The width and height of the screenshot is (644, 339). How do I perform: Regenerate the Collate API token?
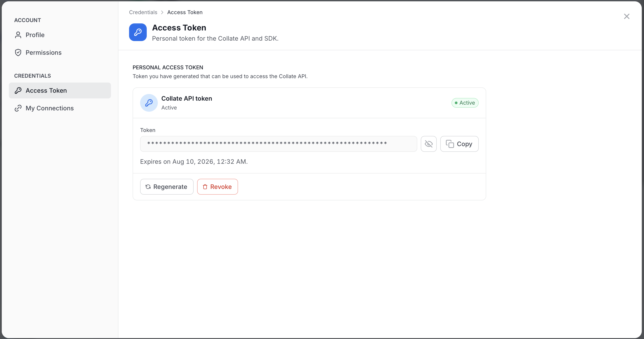pos(167,187)
